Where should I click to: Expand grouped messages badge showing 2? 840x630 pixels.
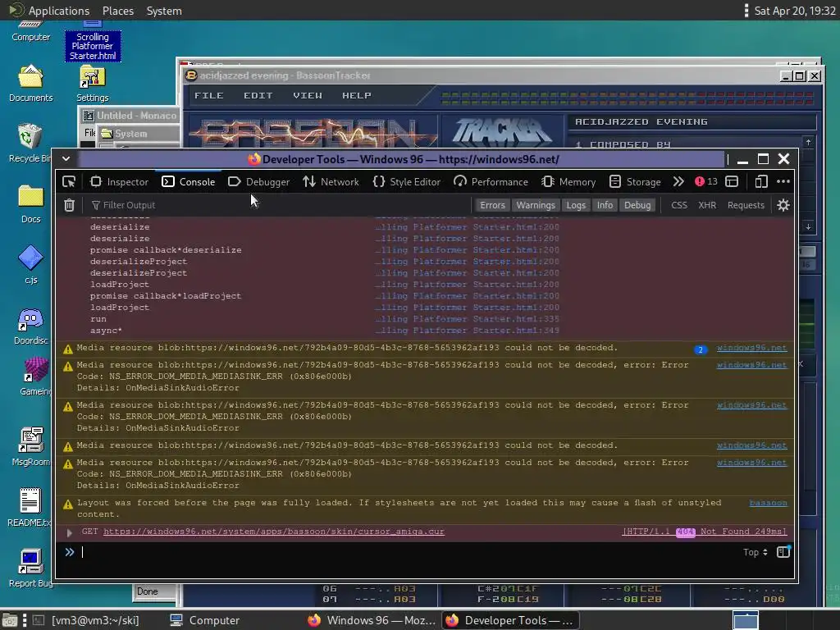701,349
